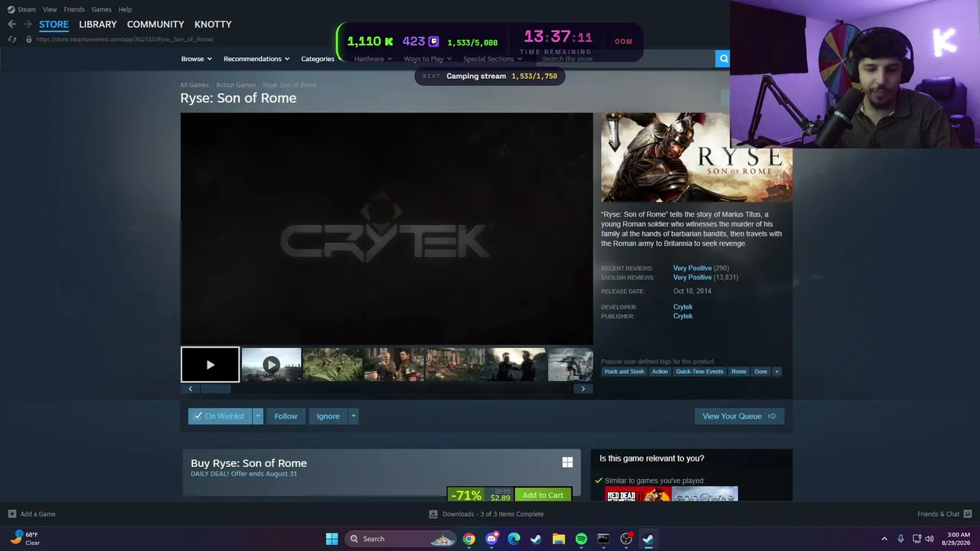This screenshot has width=980, height=551.
Task: Open the Rome tag
Action: pos(739,372)
